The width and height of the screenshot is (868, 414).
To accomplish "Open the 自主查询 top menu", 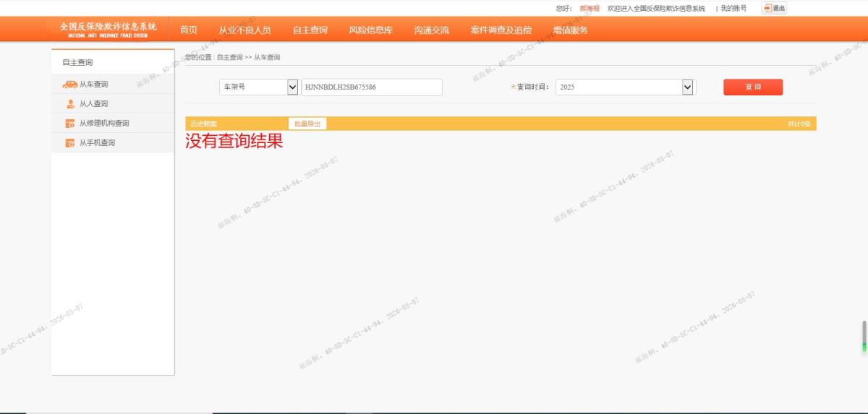I will click(x=310, y=30).
